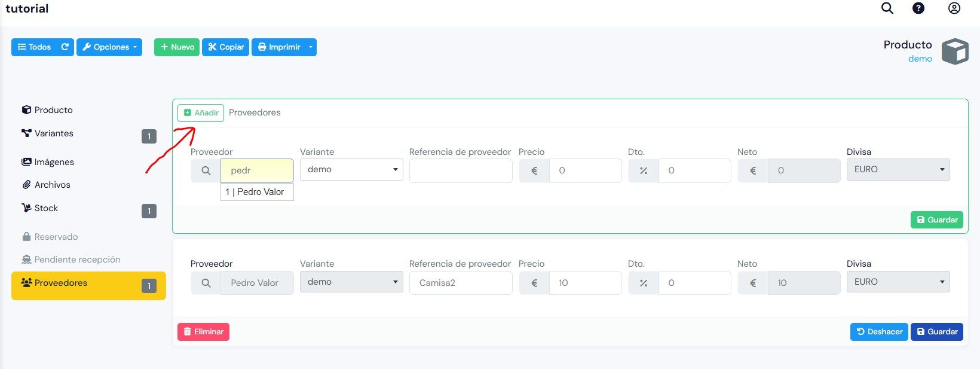
Task: Click the Deshacer button
Action: point(879,332)
